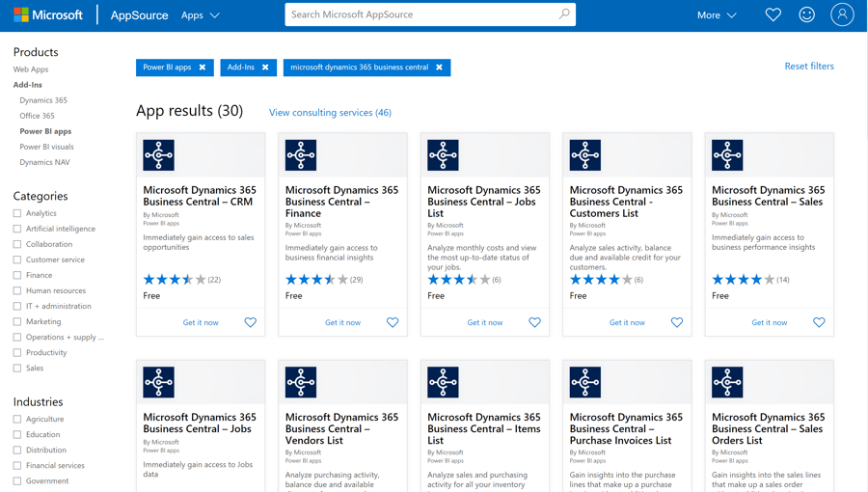Click the Customers List app logo
868x492 pixels.
(x=585, y=155)
